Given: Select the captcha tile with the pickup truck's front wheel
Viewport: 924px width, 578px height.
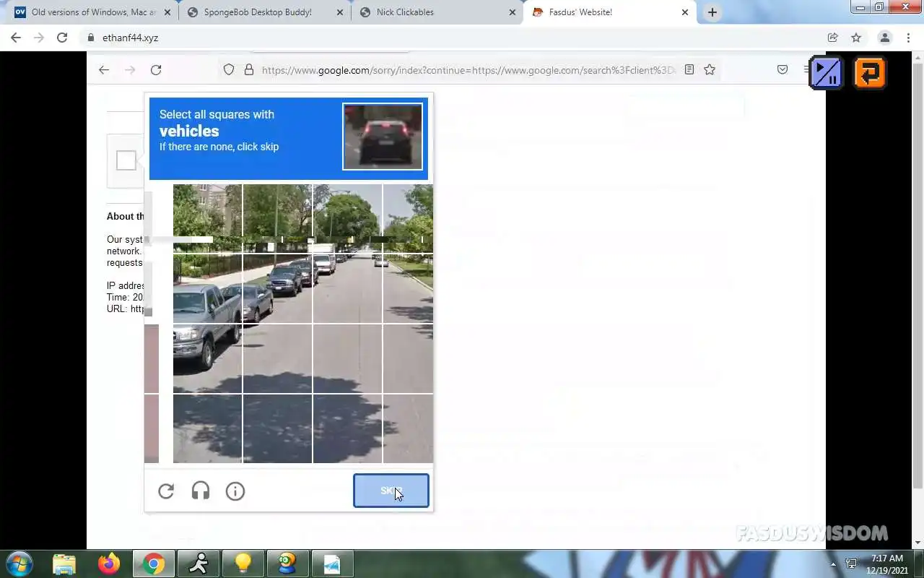Looking at the screenshot, I should pos(207,358).
